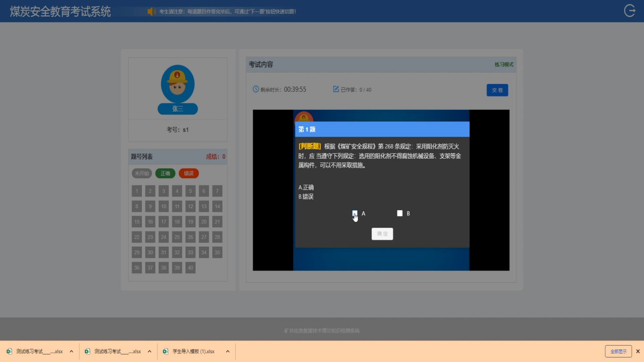Viewport: 644px width, 362px height.
Task: Click the green 正确 status legend
Action: pyautogui.click(x=165, y=174)
